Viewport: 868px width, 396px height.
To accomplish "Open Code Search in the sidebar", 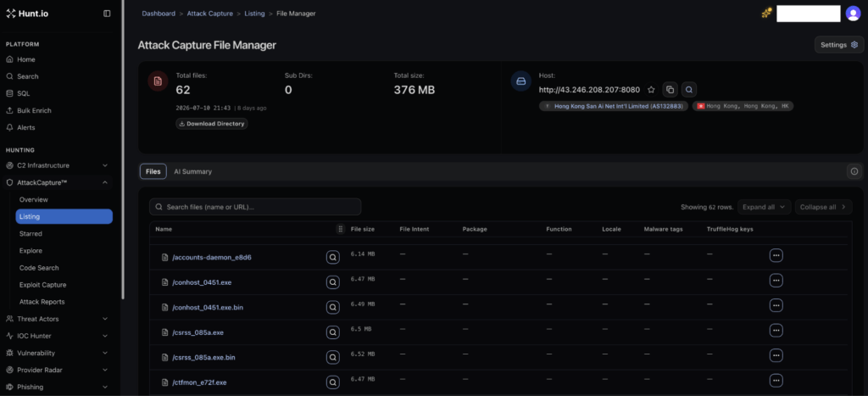I will 39,267.
